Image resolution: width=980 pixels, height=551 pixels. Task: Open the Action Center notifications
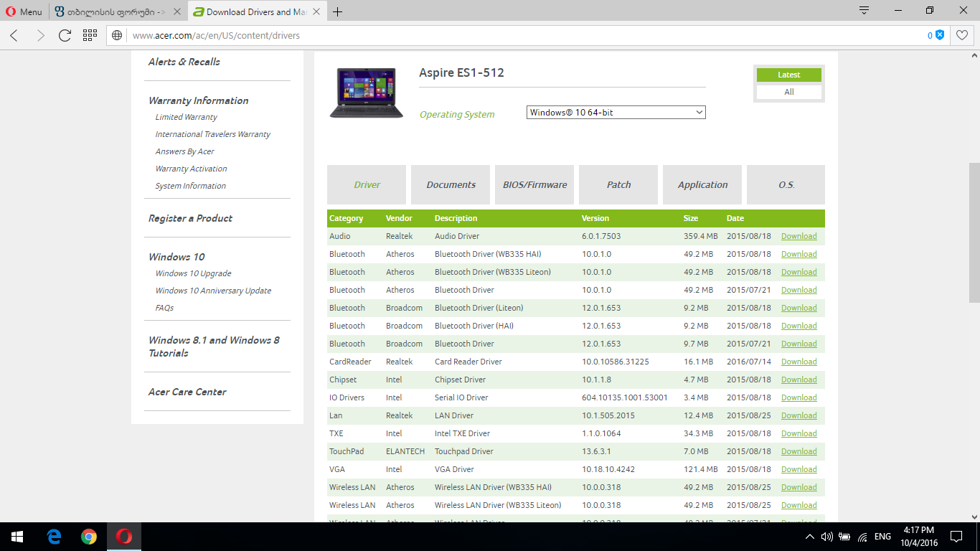956,537
